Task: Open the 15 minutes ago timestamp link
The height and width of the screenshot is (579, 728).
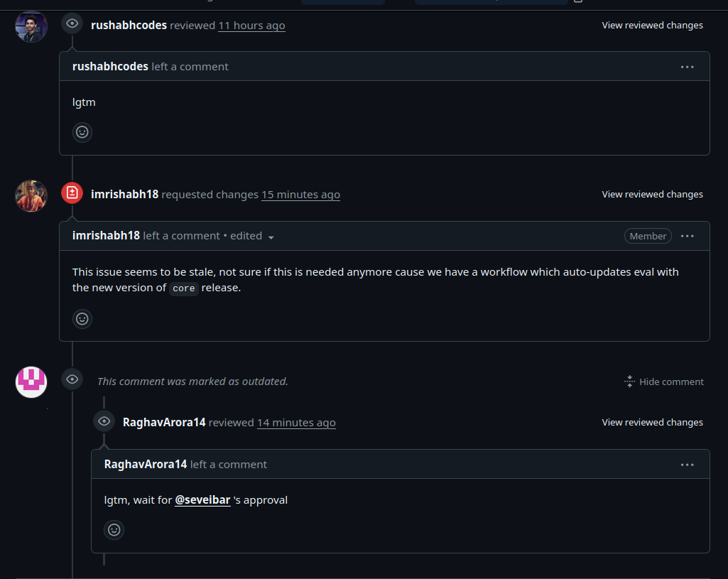Action: coord(301,195)
